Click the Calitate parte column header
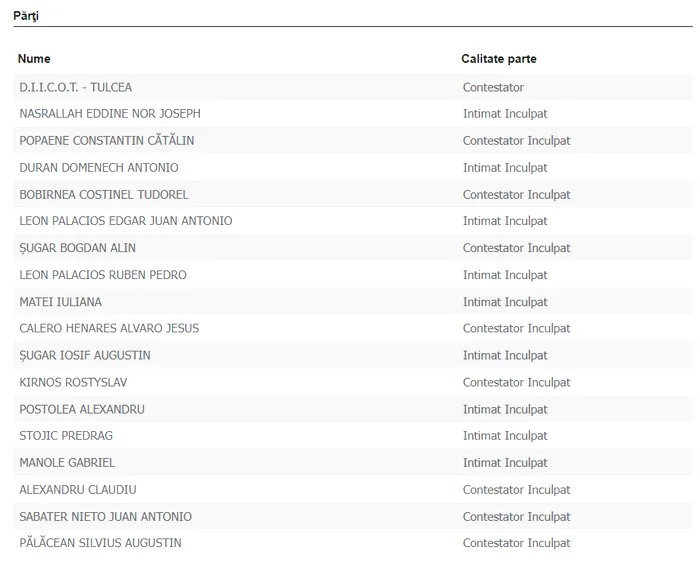Screen dimensions: 700x567 point(498,59)
